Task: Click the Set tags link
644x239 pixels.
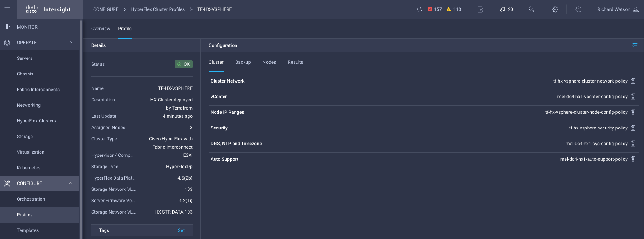Action: [x=181, y=230]
